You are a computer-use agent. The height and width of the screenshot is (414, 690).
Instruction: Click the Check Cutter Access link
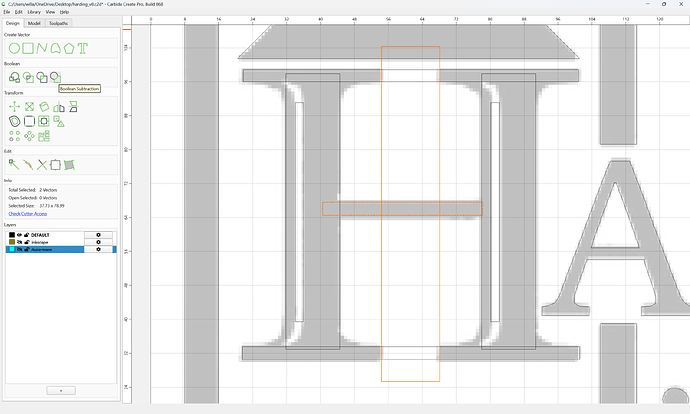pyautogui.click(x=28, y=213)
